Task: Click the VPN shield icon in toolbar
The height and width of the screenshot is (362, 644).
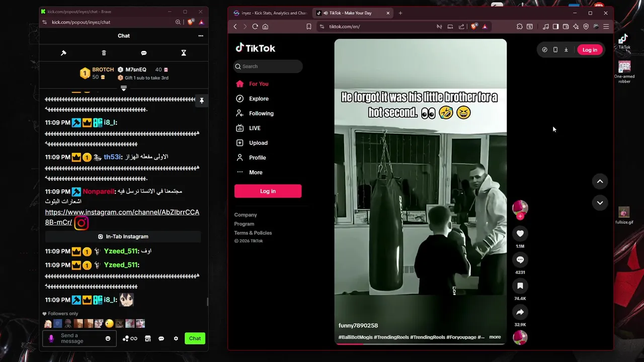Action: click(586, 27)
